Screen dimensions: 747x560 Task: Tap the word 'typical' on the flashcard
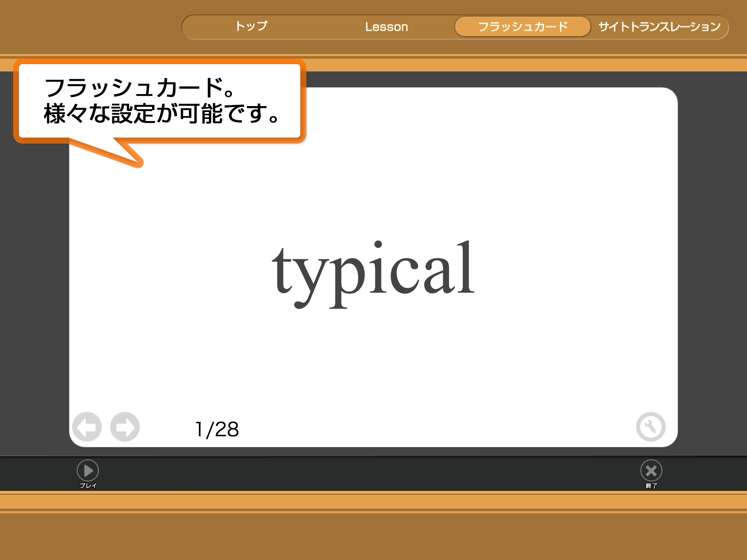[x=373, y=274]
